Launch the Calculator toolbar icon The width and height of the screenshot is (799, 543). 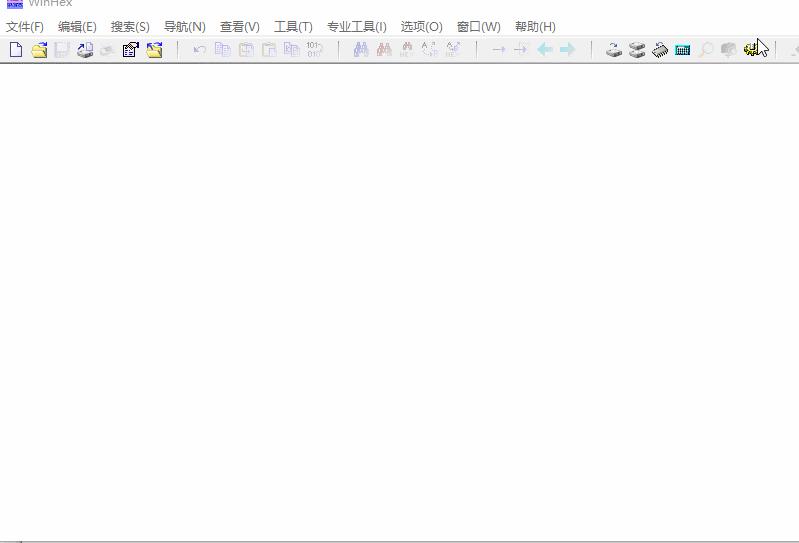(x=683, y=49)
